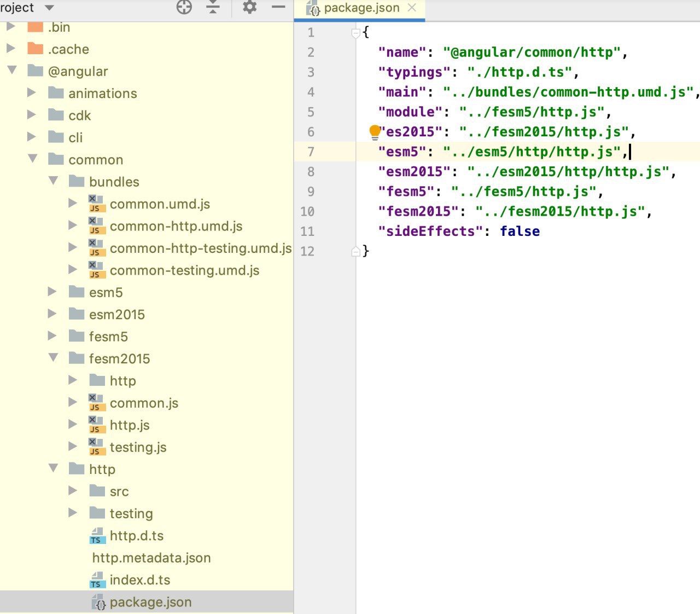The image size is (700, 614).
Task: Click the fesm2015 http.js file icon
Action: [x=97, y=425]
